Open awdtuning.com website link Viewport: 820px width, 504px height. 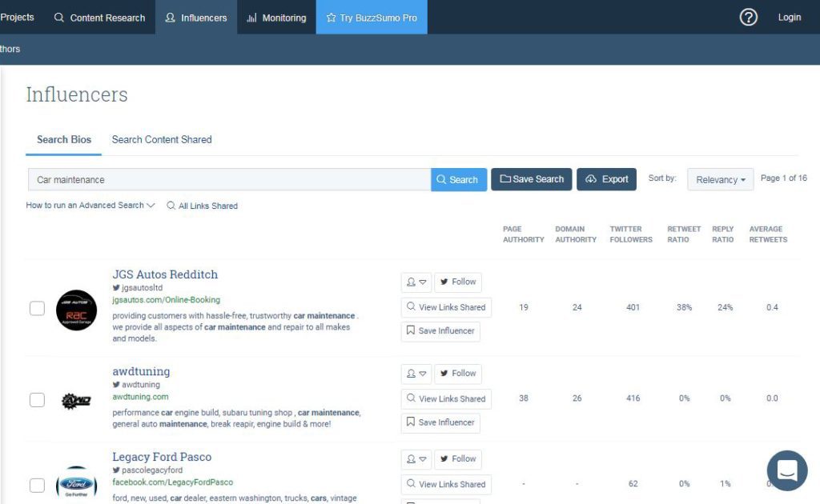coord(140,397)
